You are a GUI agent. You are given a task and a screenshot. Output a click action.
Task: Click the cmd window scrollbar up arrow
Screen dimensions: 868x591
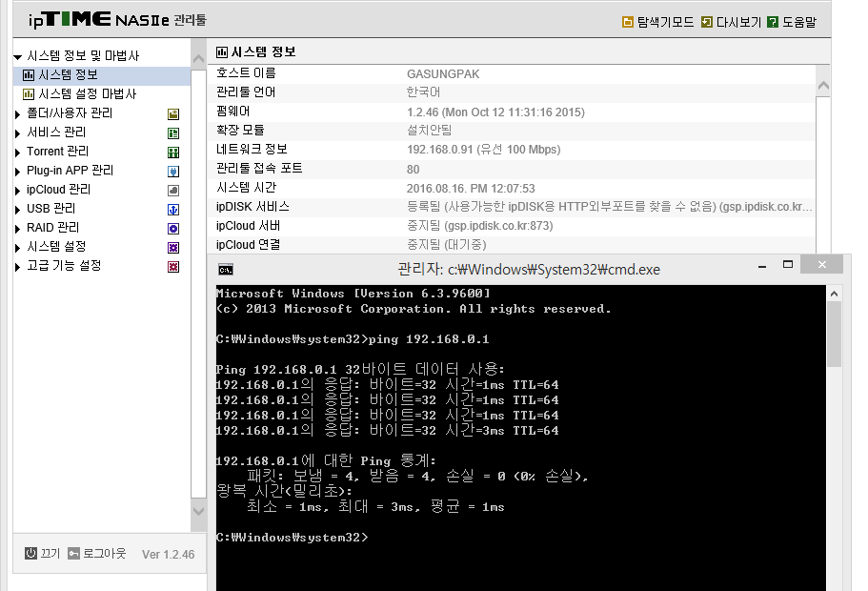pos(835,294)
